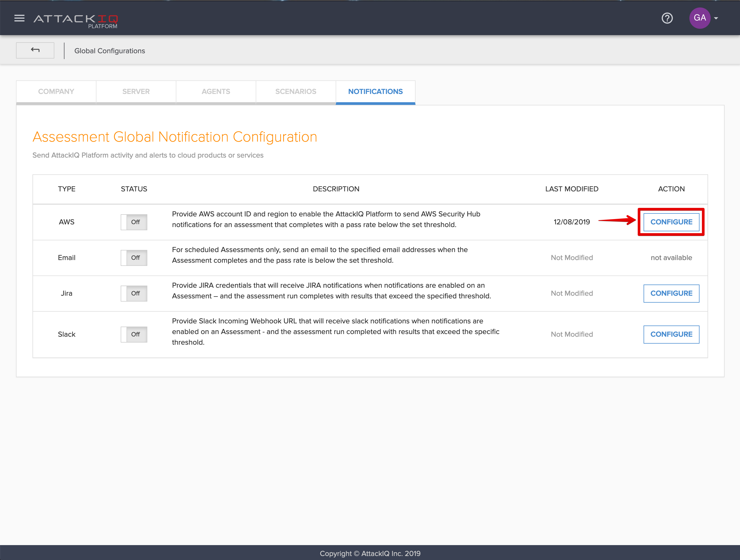
Task: Click the back arrow button
Action: pyautogui.click(x=35, y=50)
